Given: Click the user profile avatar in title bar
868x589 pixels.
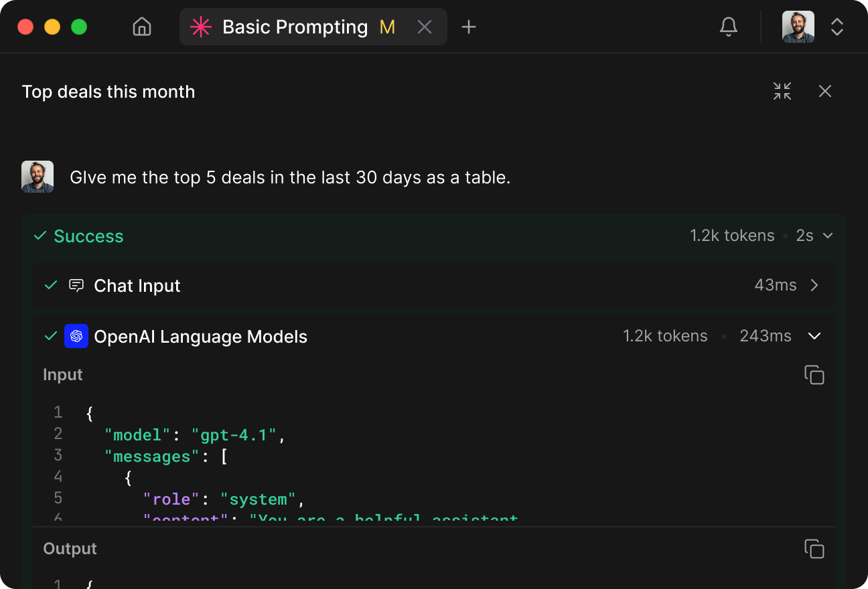Looking at the screenshot, I should (x=798, y=27).
